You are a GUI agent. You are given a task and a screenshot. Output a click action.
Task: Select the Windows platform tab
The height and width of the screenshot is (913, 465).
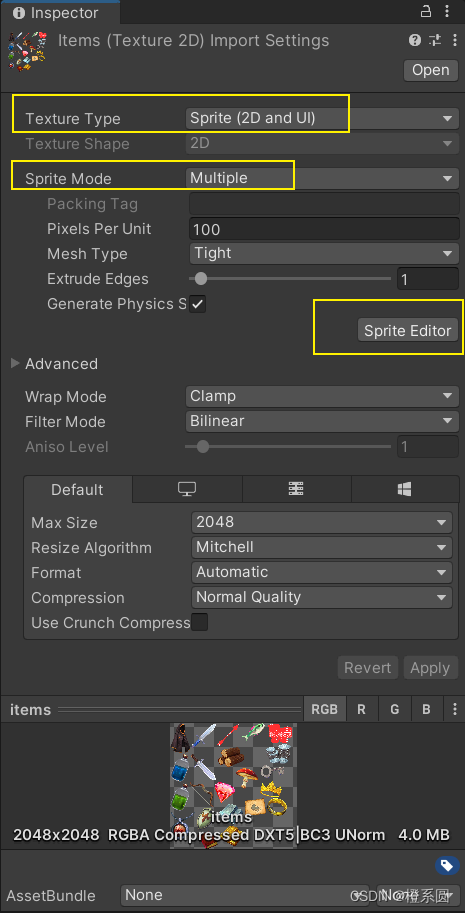point(405,489)
